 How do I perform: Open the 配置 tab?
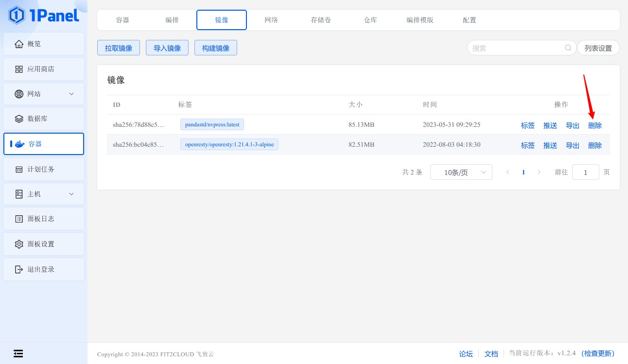pyautogui.click(x=470, y=20)
